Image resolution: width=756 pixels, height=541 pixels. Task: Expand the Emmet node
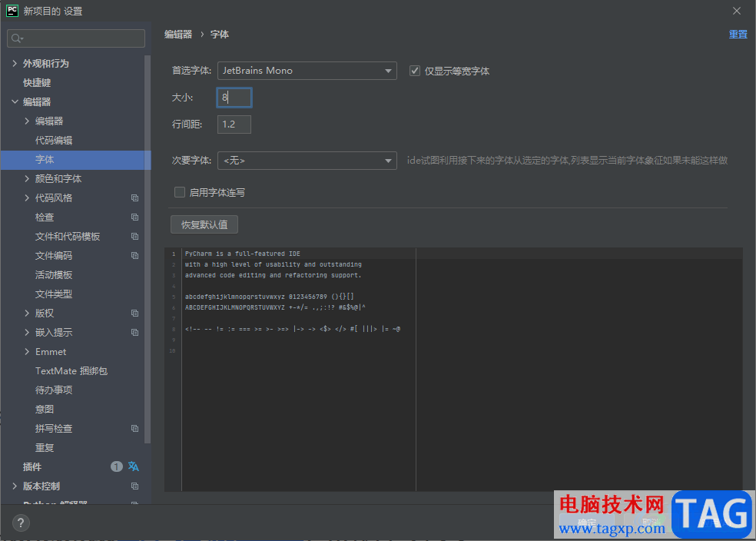pos(27,352)
